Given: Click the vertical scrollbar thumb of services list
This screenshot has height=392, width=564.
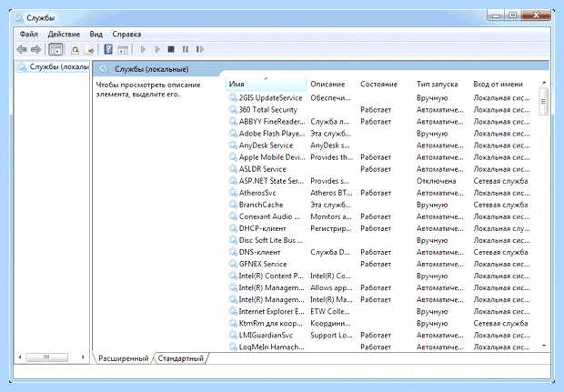Looking at the screenshot, I should tap(544, 102).
